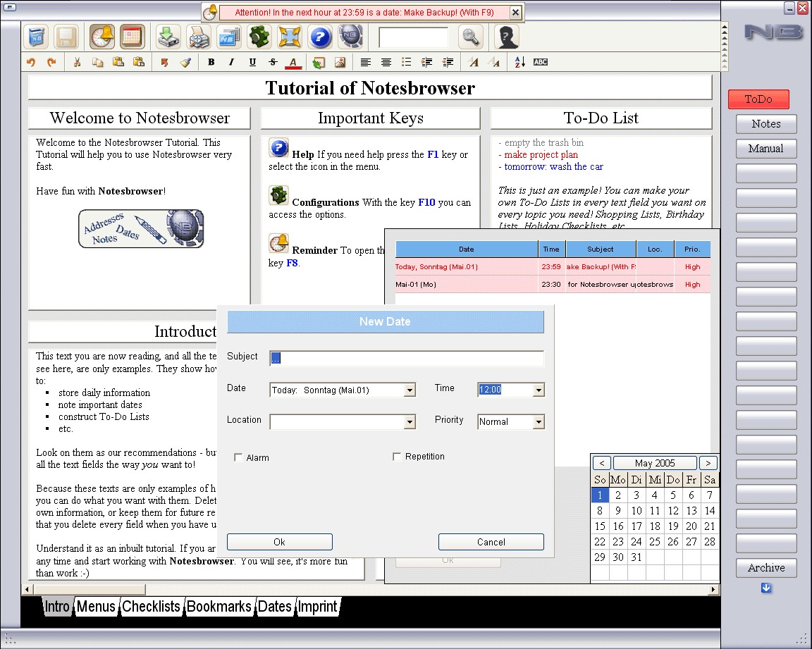Switch to the Bookmarks tab

pos(219,607)
